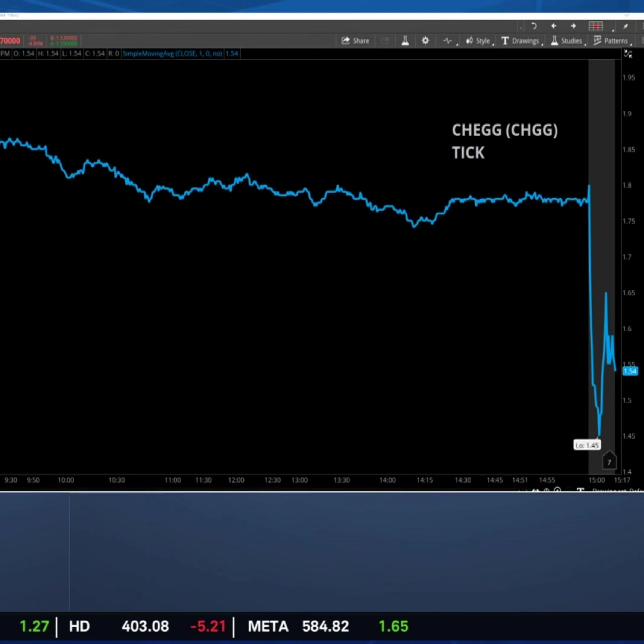
Task: Click the 1.95 price axis label
Action: (629, 77)
